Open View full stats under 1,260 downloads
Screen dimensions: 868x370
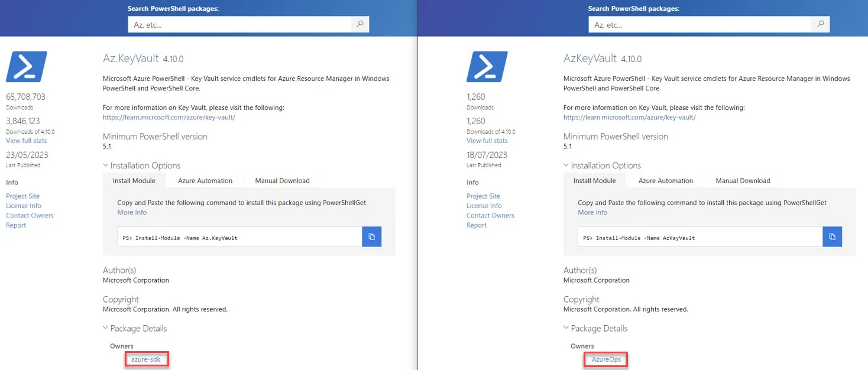pos(487,141)
